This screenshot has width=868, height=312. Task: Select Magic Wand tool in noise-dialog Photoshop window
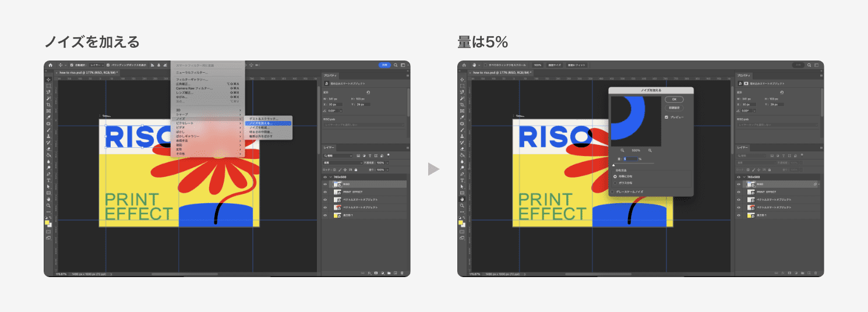pyautogui.click(x=463, y=98)
